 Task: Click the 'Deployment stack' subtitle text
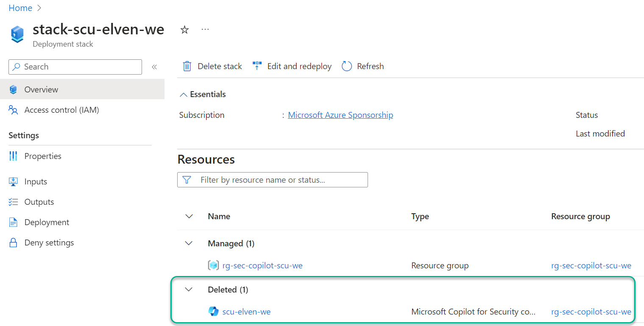click(63, 44)
